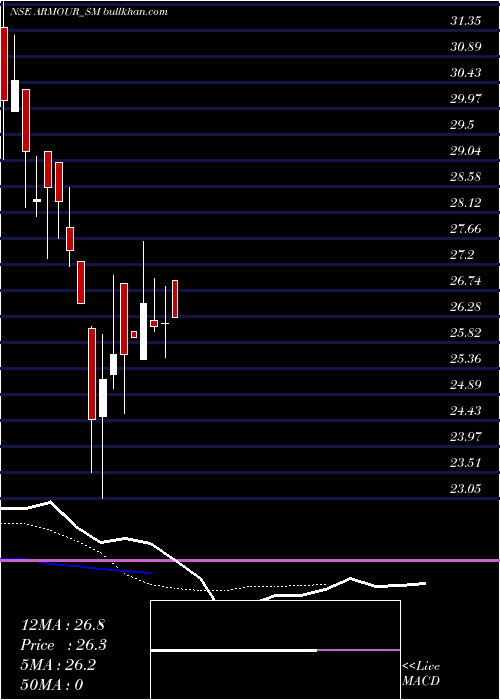Screen dimensions: 500x700
Task: Click the NSE ARMOUR_SM bullkhan.com title text
Action: [x=88, y=12]
